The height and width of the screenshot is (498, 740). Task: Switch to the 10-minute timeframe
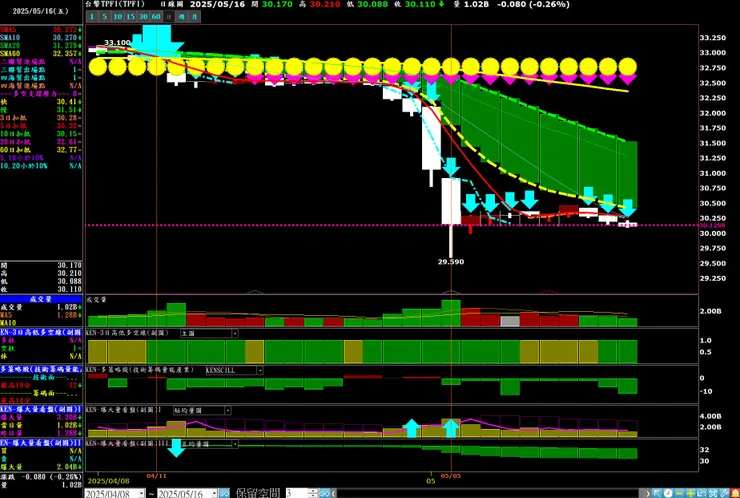tap(117, 17)
